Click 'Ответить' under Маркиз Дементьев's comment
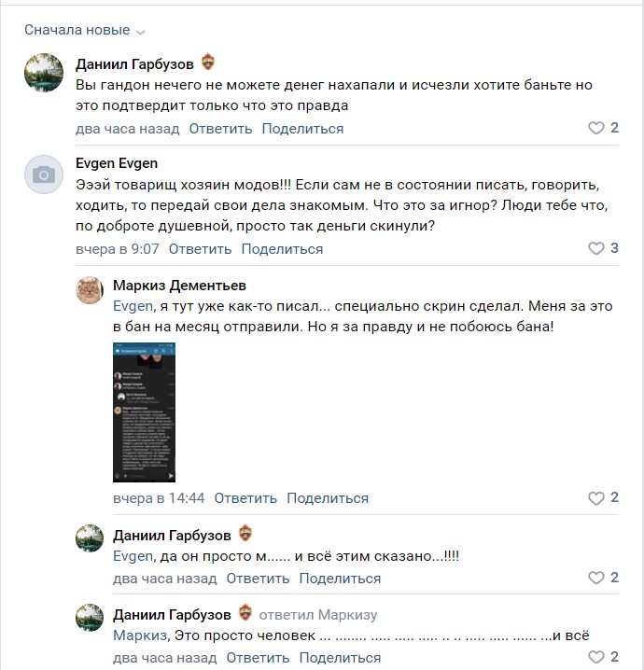Image resolution: width=644 pixels, height=670 pixels. pyautogui.click(x=245, y=498)
